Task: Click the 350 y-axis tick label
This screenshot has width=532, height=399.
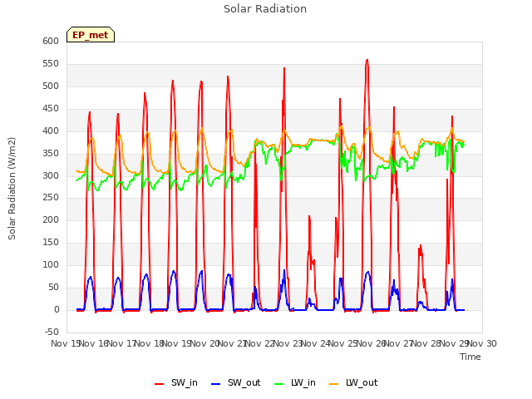Action: (51, 153)
